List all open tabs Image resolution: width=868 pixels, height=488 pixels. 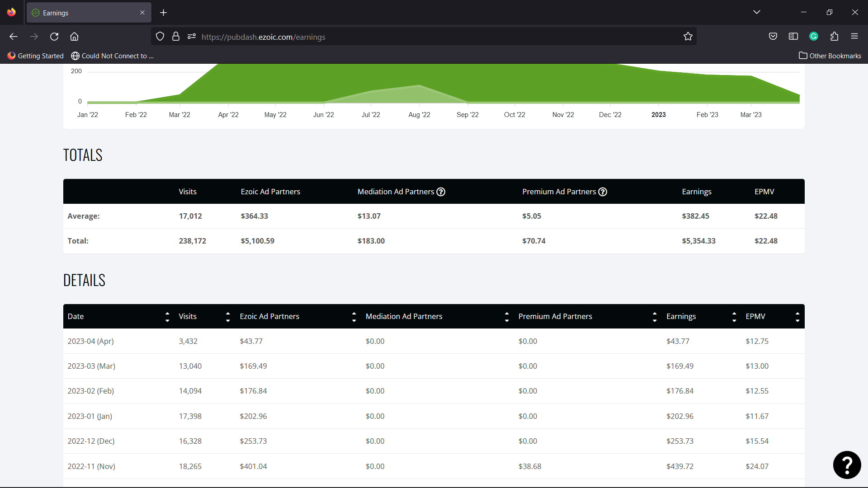[x=757, y=12]
